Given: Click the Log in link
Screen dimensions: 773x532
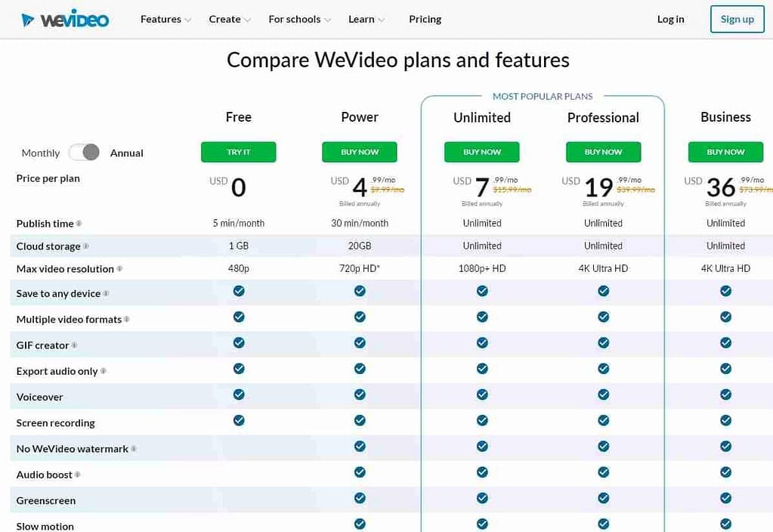Looking at the screenshot, I should [670, 19].
